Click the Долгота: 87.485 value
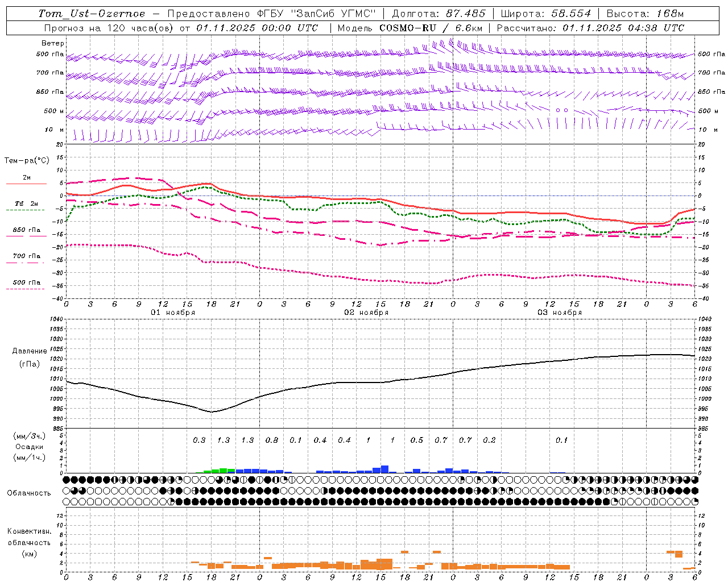The width and height of the screenshot is (728, 582). coord(439,14)
